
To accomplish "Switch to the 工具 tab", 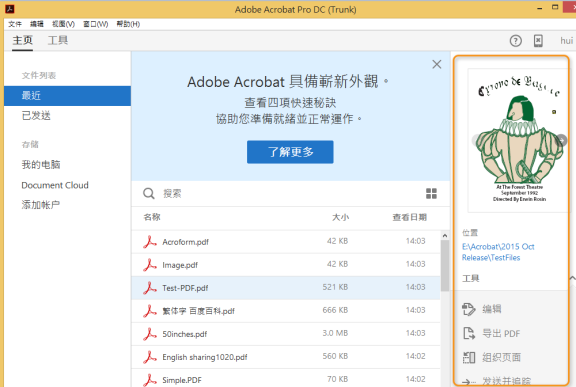I will 58,40.
